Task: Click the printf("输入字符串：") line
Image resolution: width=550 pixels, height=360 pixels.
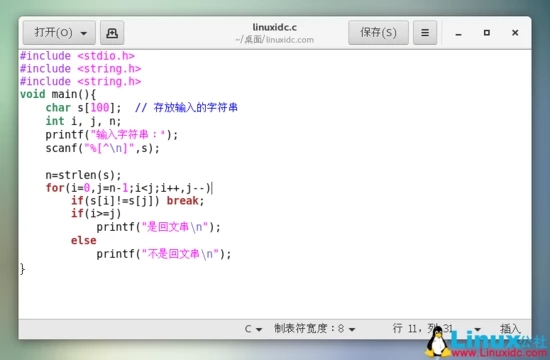Action: coord(112,135)
